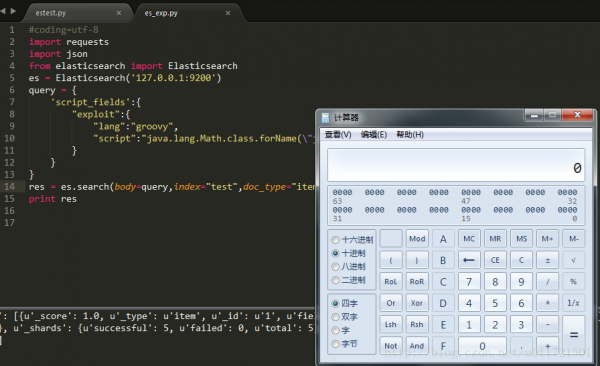Click the number 6 button

521,303
